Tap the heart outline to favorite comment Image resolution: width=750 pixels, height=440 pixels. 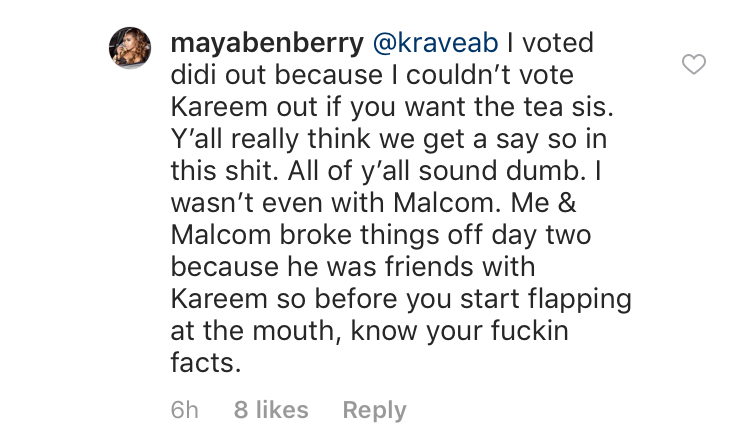(694, 64)
